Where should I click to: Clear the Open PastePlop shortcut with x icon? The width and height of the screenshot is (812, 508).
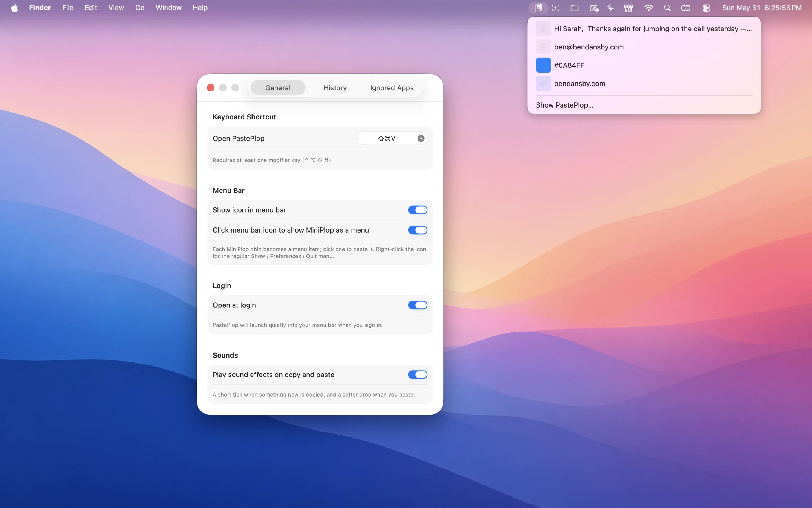421,138
